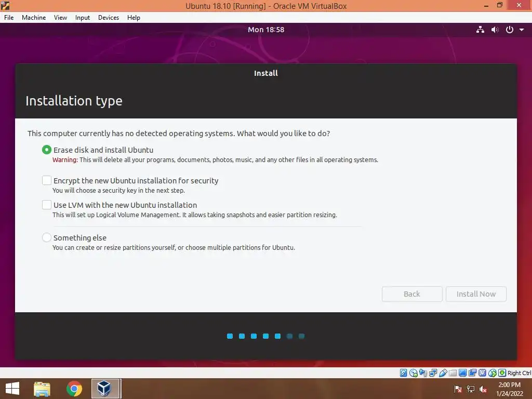Click the Logical Volume Management description text
Viewport: 532px width, 399px height.
pyautogui.click(x=194, y=215)
